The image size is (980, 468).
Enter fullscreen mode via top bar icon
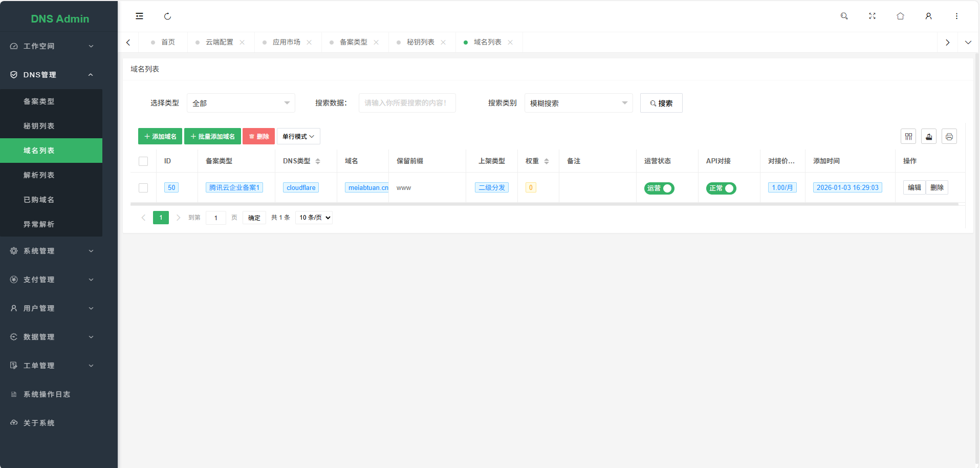tap(872, 16)
